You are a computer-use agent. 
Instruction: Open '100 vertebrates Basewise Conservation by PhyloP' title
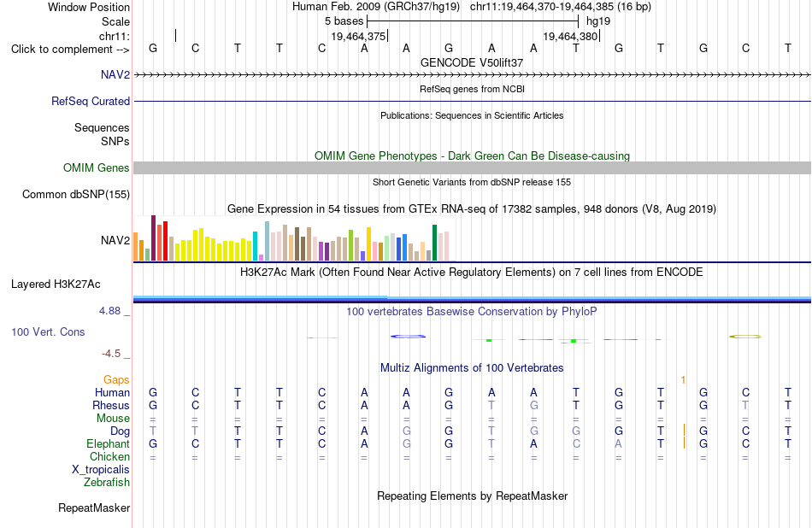point(472,312)
